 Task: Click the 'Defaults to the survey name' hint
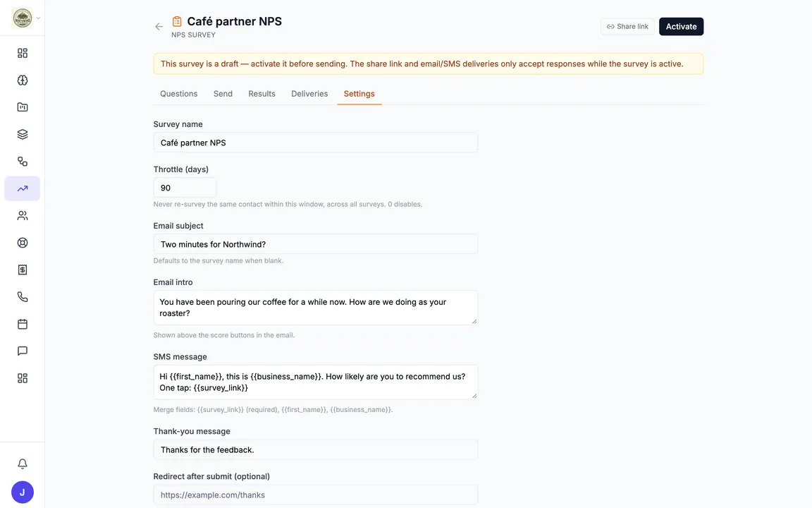(x=218, y=261)
